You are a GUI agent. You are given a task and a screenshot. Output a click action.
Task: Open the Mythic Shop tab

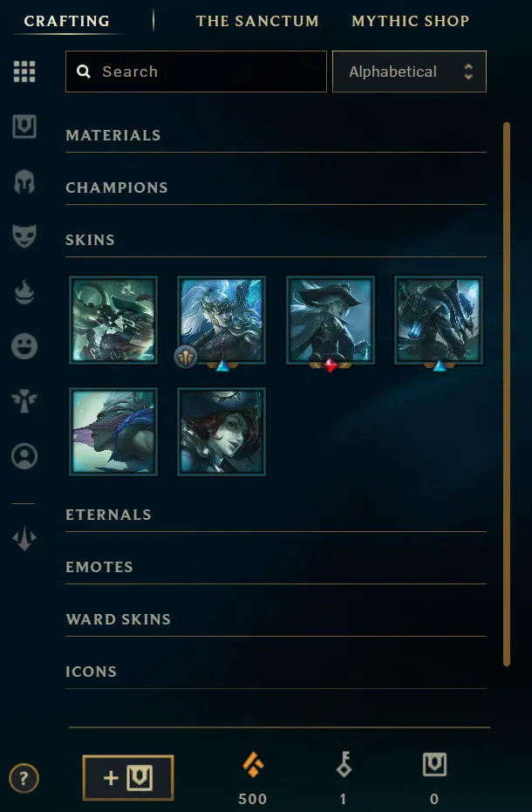[x=410, y=21]
